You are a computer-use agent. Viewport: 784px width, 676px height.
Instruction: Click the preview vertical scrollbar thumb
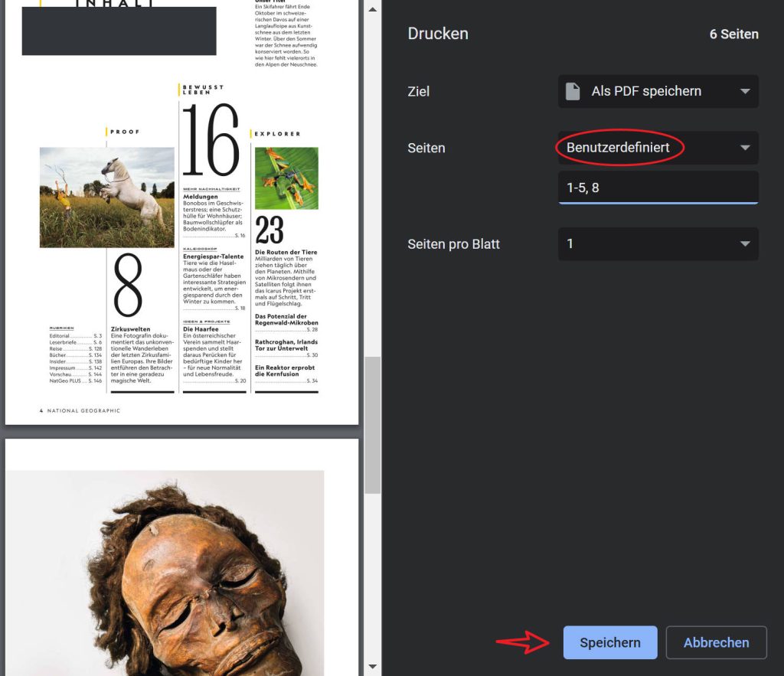pyautogui.click(x=372, y=425)
